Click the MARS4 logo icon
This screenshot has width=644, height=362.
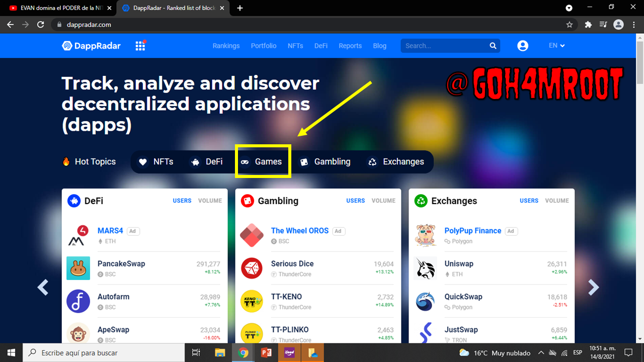78,235
